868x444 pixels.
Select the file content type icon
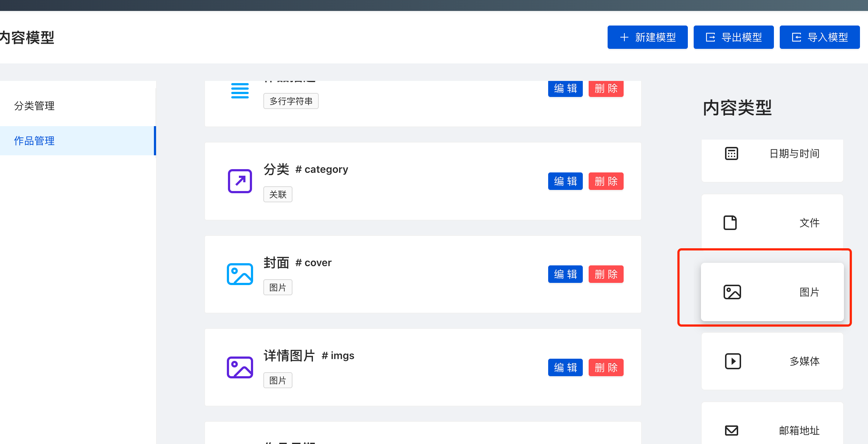coord(730,223)
